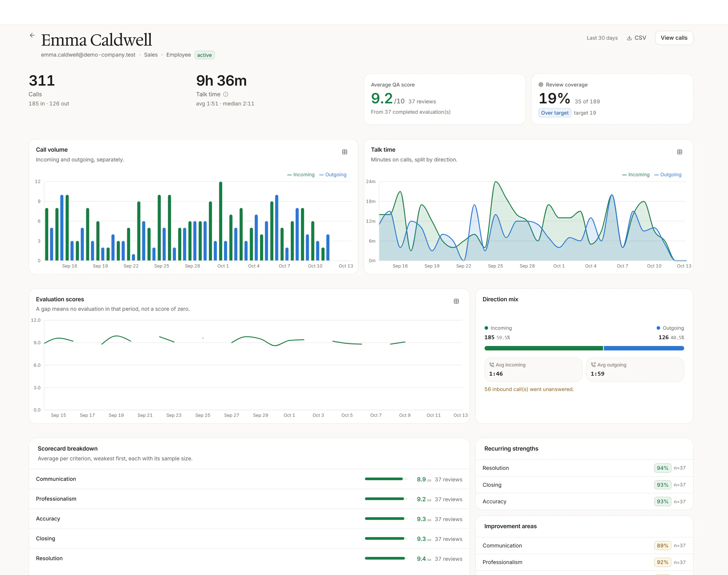Viewport: 728px width, 575px height.
Task: Click the 9h 36m talk time total
Action: [x=221, y=81]
